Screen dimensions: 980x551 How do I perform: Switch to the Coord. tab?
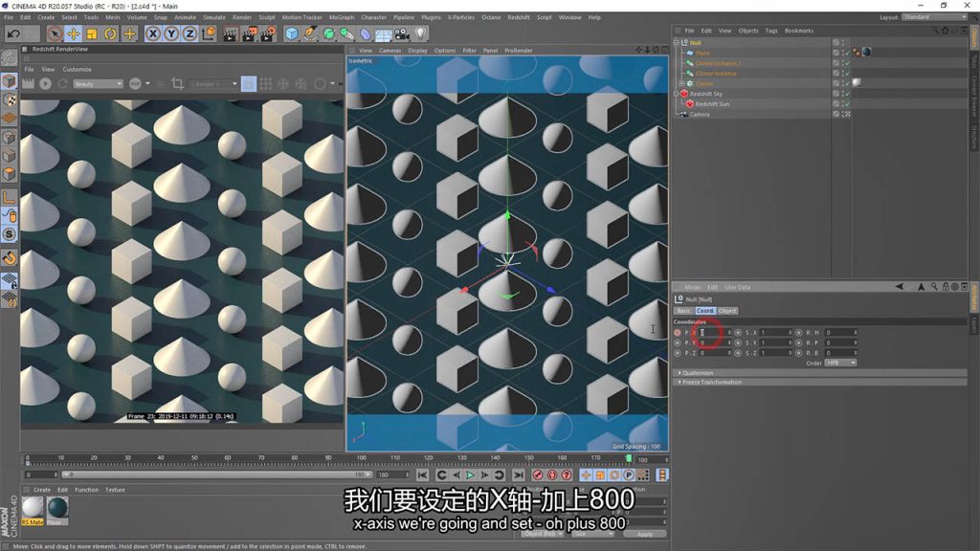coord(705,311)
